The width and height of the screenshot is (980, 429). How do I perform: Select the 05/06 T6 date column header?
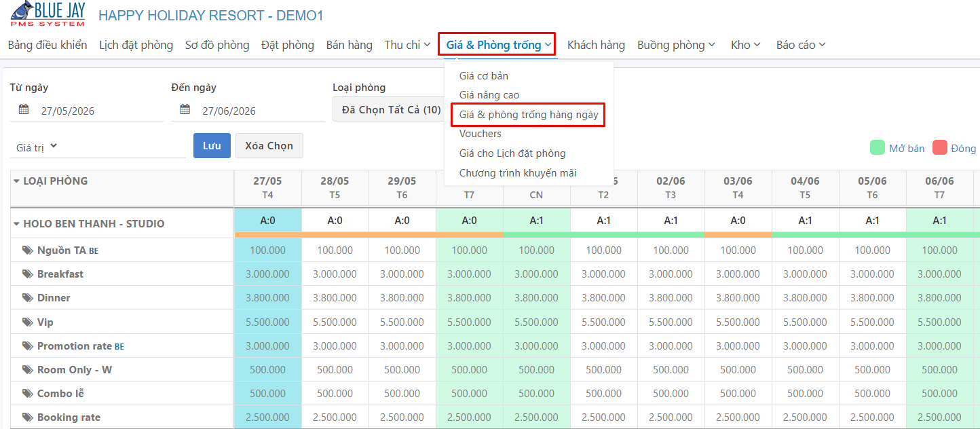click(x=872, y=187)
